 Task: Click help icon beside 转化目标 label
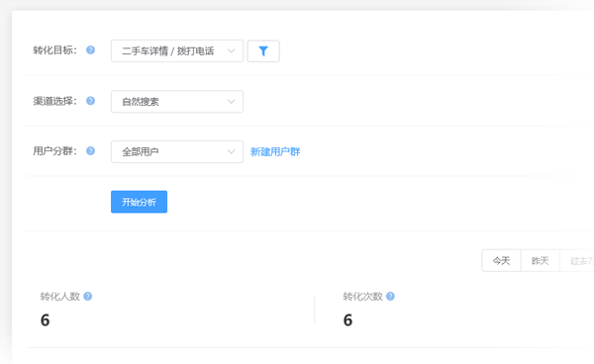click(90, 49)
